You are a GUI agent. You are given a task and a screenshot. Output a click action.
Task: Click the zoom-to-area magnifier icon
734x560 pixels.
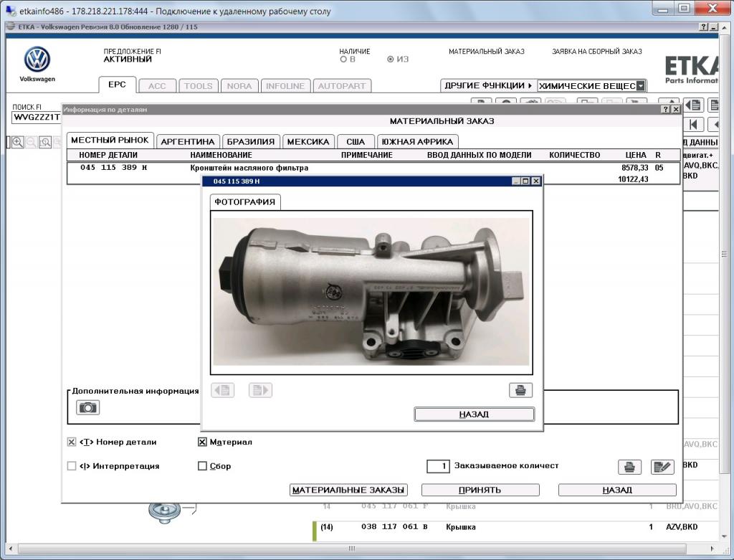tap(45, 142)
